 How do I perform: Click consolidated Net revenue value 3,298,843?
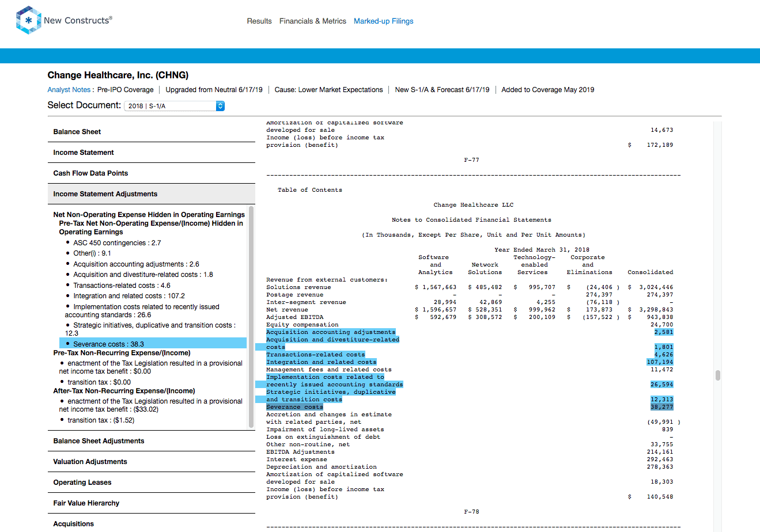656,310
